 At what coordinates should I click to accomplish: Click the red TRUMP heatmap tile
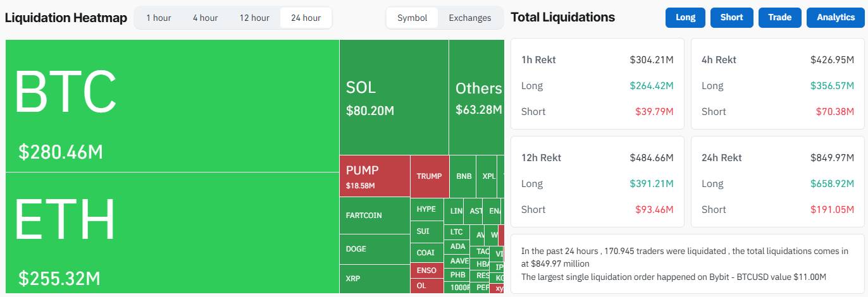coord(429,176)
